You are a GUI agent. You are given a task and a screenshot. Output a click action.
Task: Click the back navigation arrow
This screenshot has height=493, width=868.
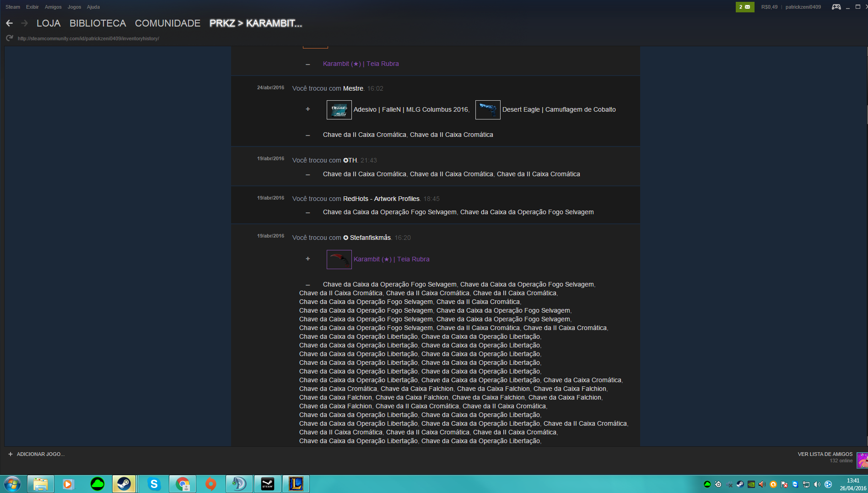tap(9, 23)
